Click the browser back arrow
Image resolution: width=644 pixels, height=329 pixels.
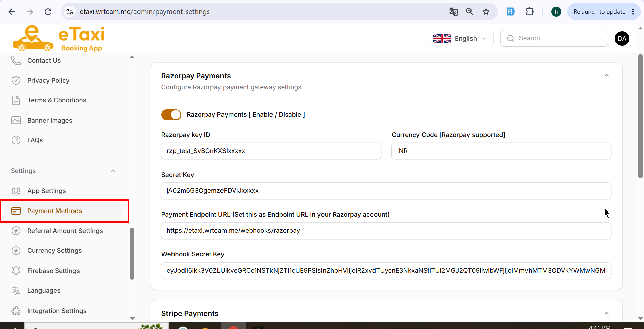(12, 12)
